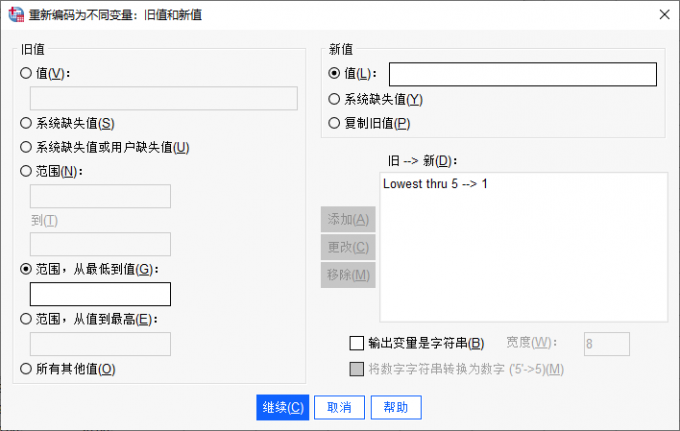Click the 取消 button
The width and height of the screenshot is (680, 431).
tap(339, 407)
